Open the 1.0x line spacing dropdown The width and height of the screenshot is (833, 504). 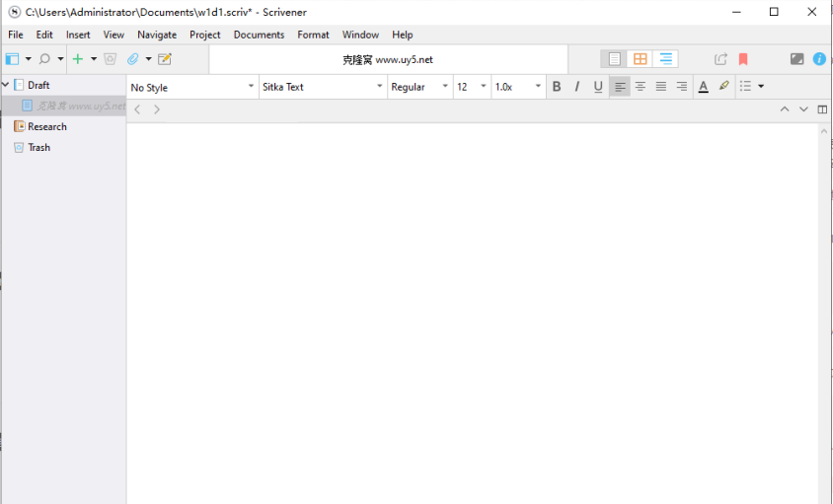coord(518,87)
